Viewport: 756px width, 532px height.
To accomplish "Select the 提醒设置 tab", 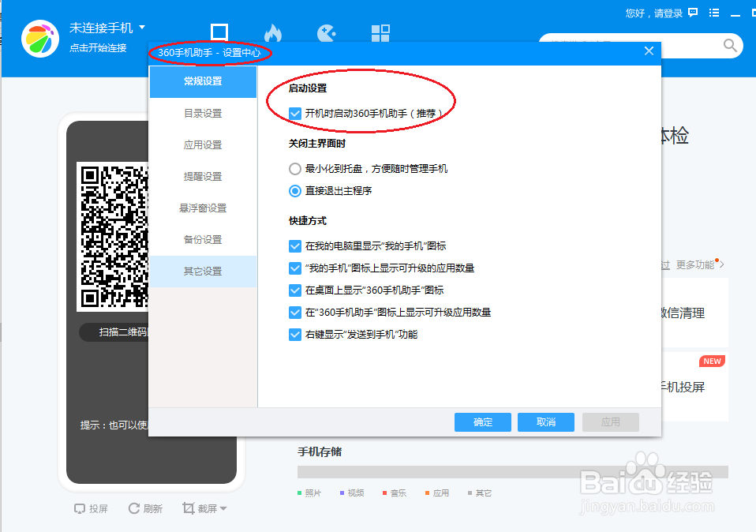I will click(203, 177).
